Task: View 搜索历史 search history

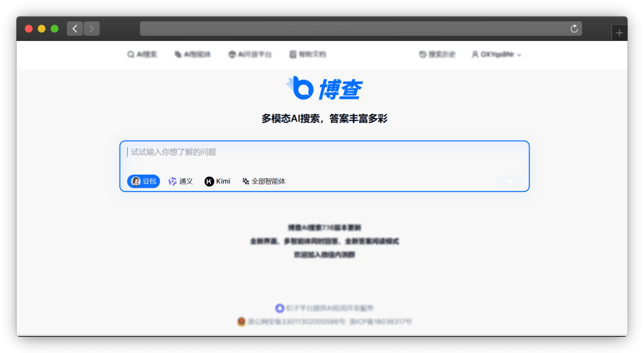Action: tap(437, 54)
